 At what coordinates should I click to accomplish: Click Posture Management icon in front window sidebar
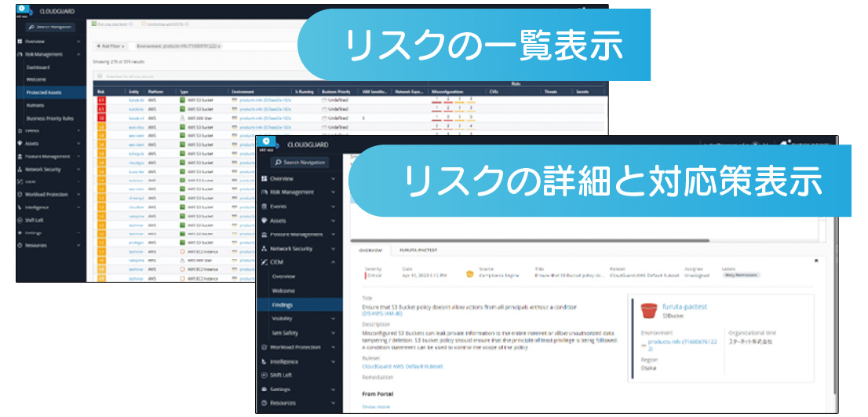click(264, 235)
